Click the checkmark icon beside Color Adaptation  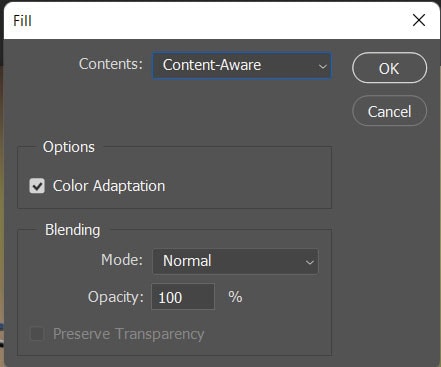[37, 186]
